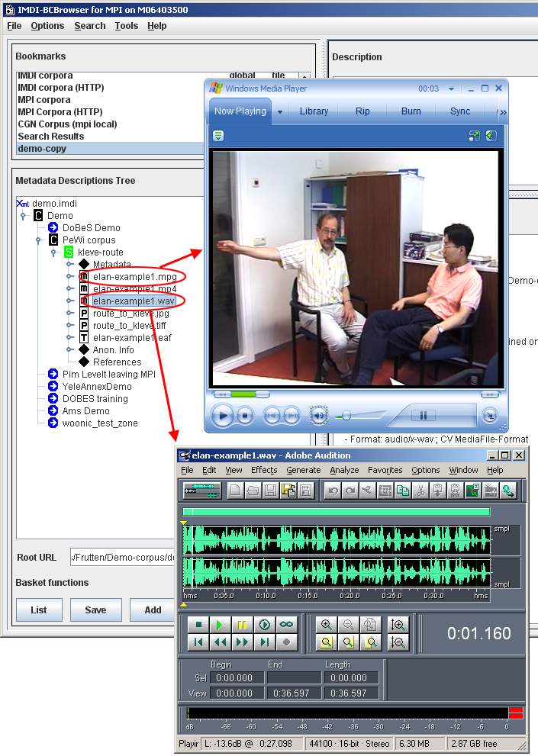The width and height of the screenshot is (538, 756).
Task: Click the volume slider knob in Media Player
Action: [x=346, y=416]
